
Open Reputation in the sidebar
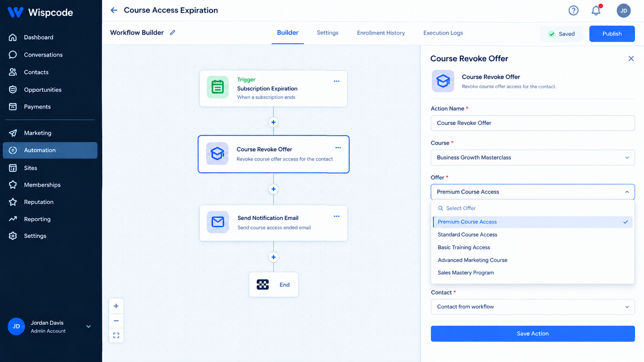(50, 202)
